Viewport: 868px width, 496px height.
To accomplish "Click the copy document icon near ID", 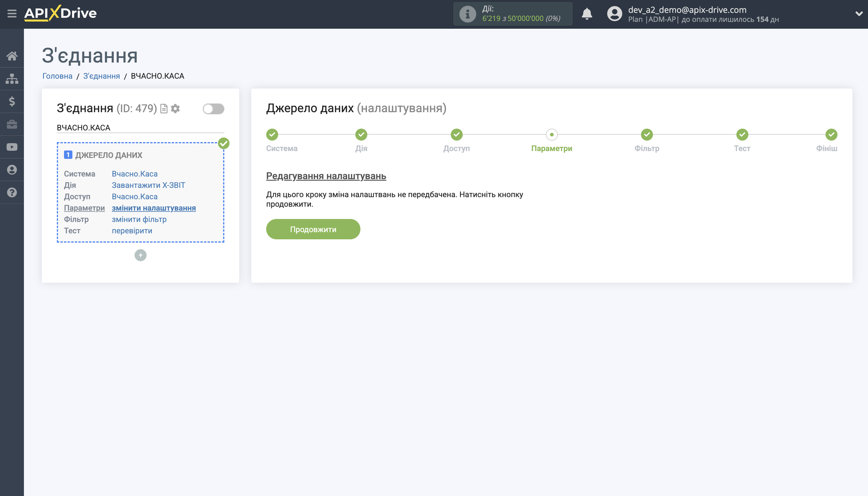I will point(164,109).
